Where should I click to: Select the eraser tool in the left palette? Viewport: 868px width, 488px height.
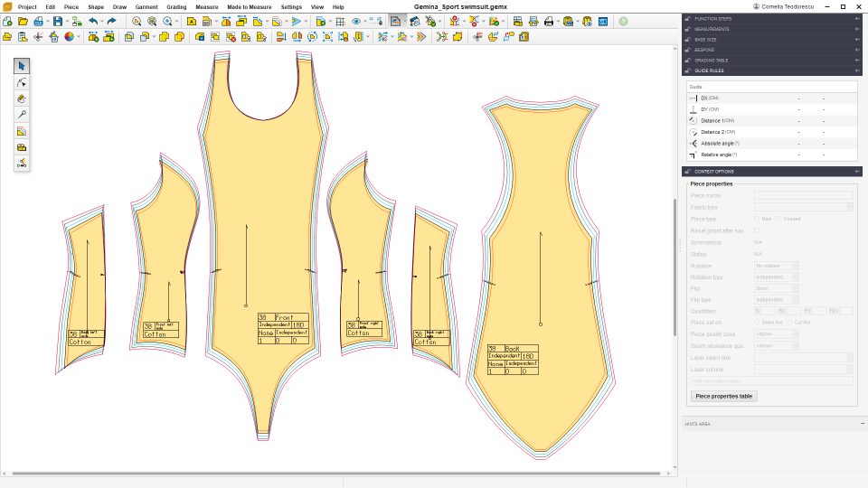[x=22, y=99]
